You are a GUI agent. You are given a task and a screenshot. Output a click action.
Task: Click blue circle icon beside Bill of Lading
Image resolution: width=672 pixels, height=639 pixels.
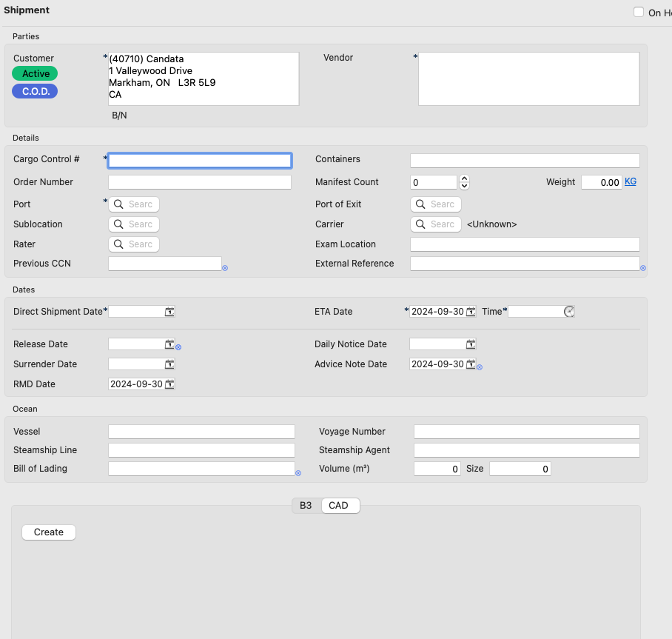(298, 473)
